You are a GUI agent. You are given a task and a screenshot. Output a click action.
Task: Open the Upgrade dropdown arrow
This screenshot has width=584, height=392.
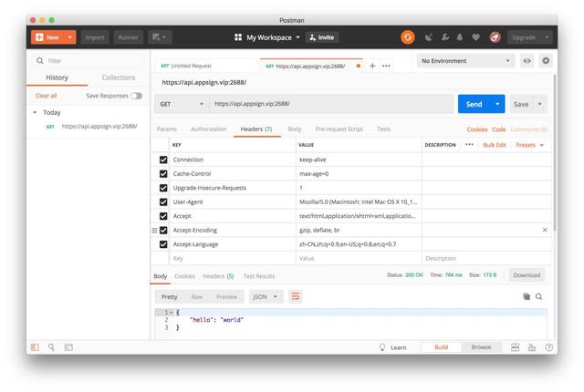[547, 37]
